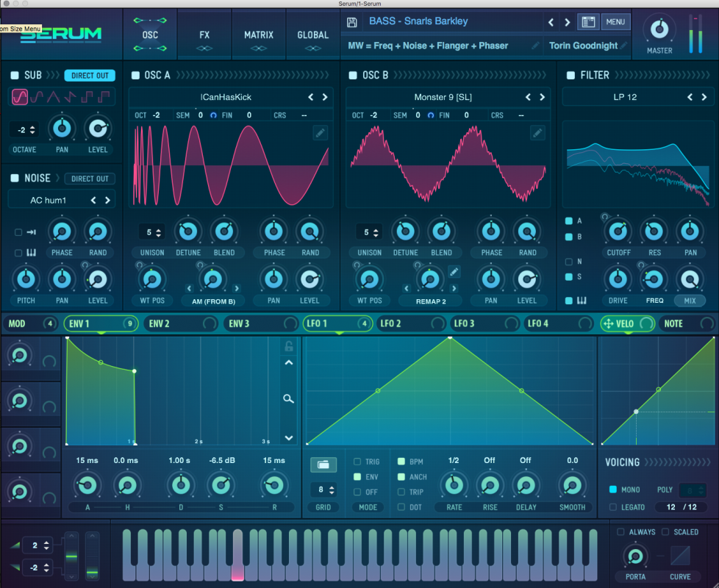Edit the preset description with pencil icon

click(535, 46)
